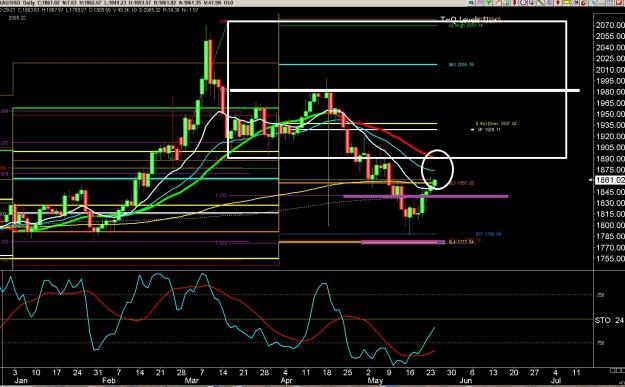Click the May month label on date axis

click(x=375, y=380)
